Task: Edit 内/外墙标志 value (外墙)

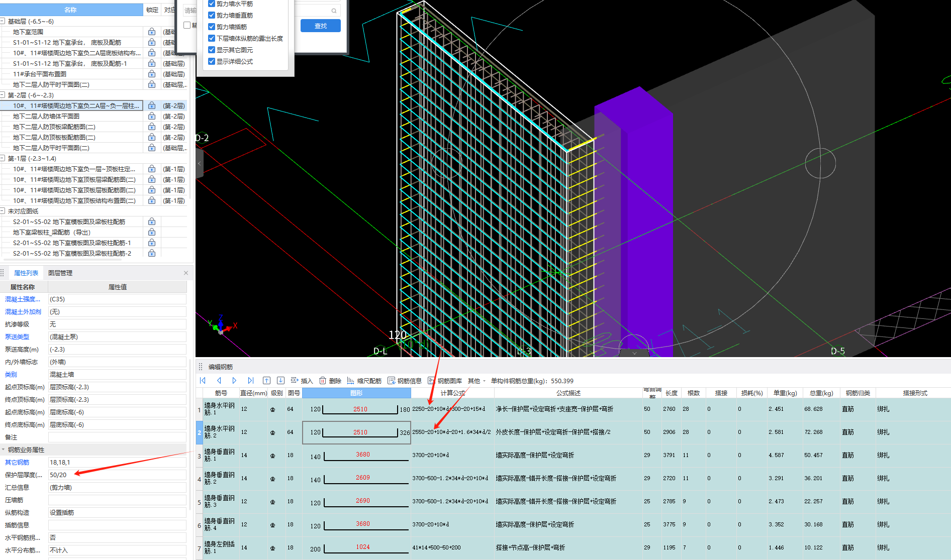Action: click(117, 362)
